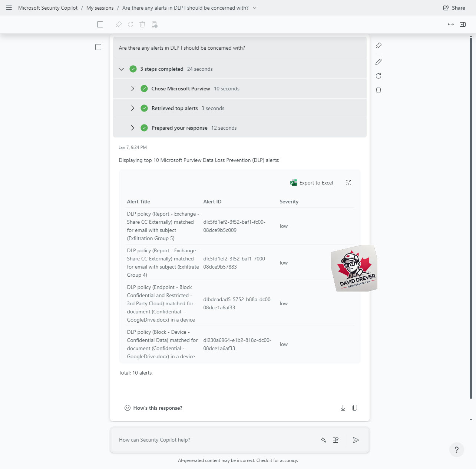Click the Total: 10 alerts text
476x469 pixels.
tap(136, 373)
